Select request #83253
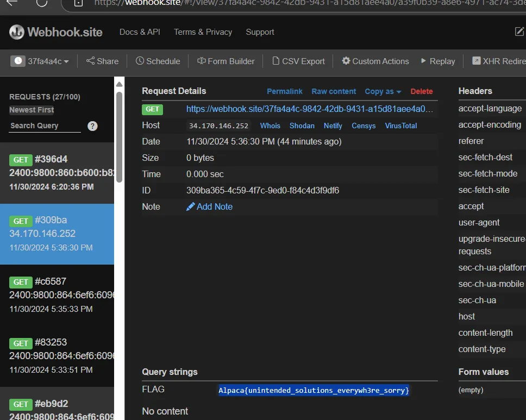This screenshot has width=526, height=420. point(57,356)
